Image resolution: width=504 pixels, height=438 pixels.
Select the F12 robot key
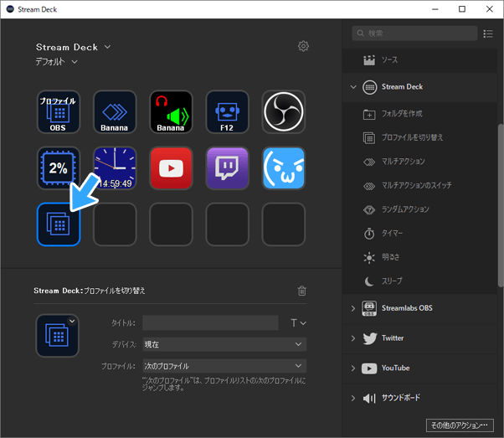(x=227, y=112)
